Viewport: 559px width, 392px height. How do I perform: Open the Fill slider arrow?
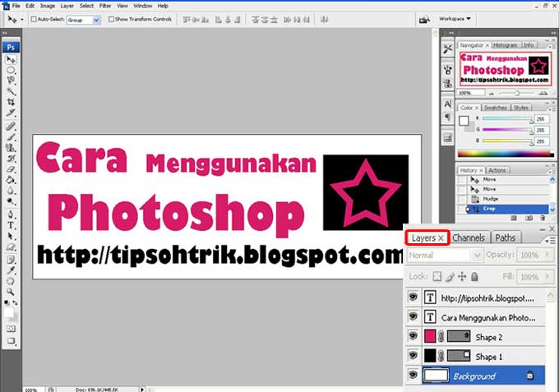pos(547,276)
